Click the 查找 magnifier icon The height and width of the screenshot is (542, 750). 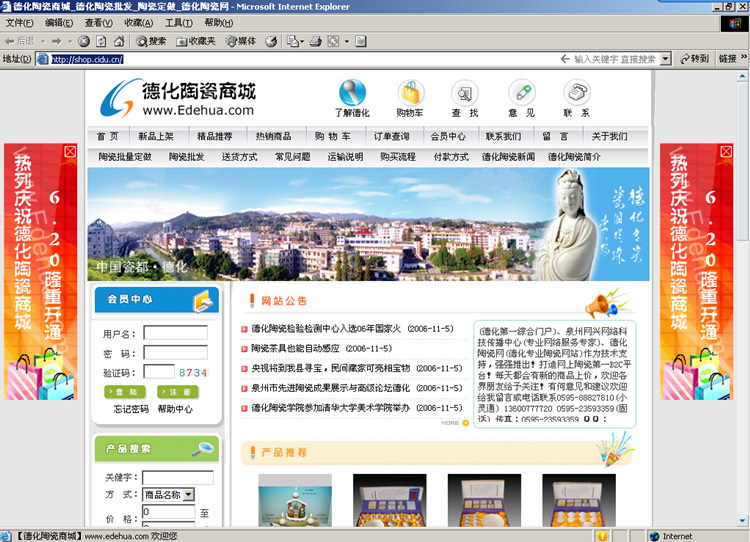(464, 93)
